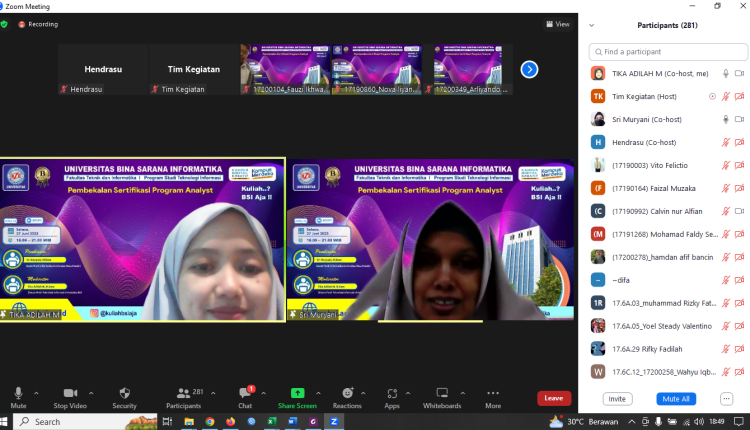Open Word from taskbar
The width and height of the screenshot is (750, 430).
click(x=292, y=422)
